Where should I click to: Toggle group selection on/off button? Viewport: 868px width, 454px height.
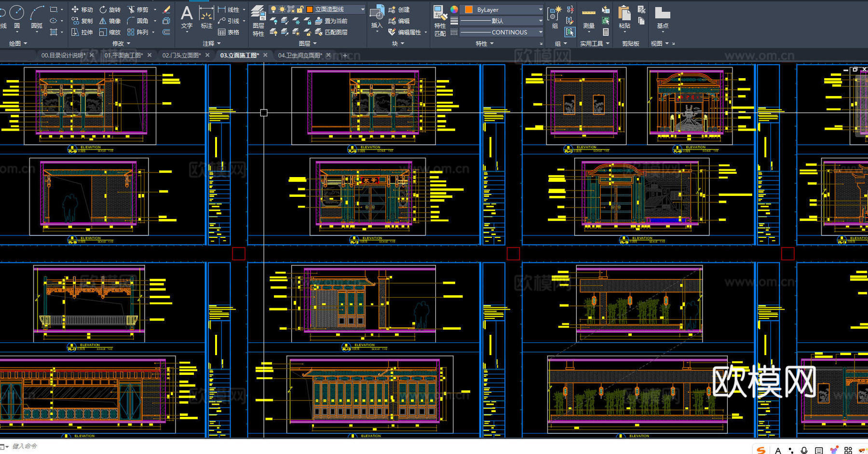(x=570, y=32)
